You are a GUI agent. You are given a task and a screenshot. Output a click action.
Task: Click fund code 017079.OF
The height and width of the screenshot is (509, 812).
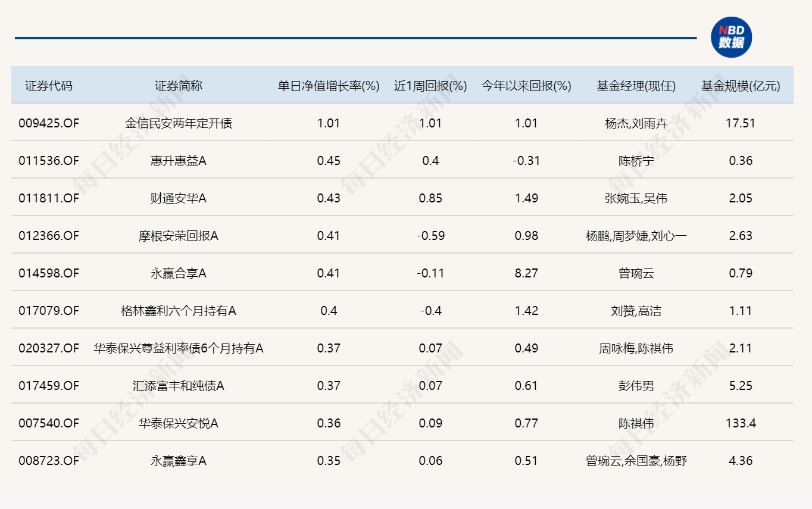tap(49, 311)
